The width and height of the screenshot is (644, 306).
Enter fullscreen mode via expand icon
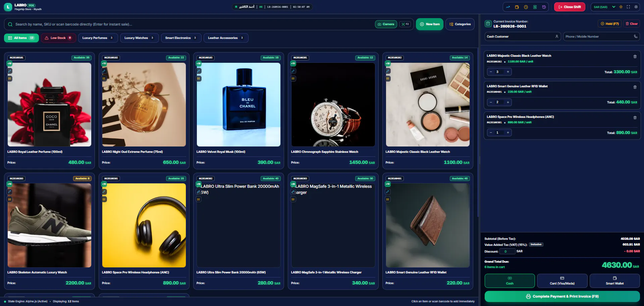(x=628, y=7)
